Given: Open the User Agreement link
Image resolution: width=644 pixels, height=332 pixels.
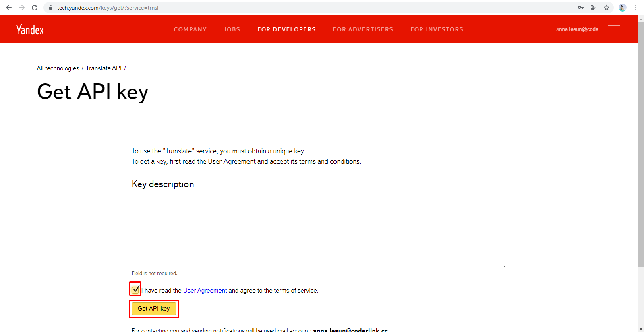Looking at the screenshot, I should [205, 291].
